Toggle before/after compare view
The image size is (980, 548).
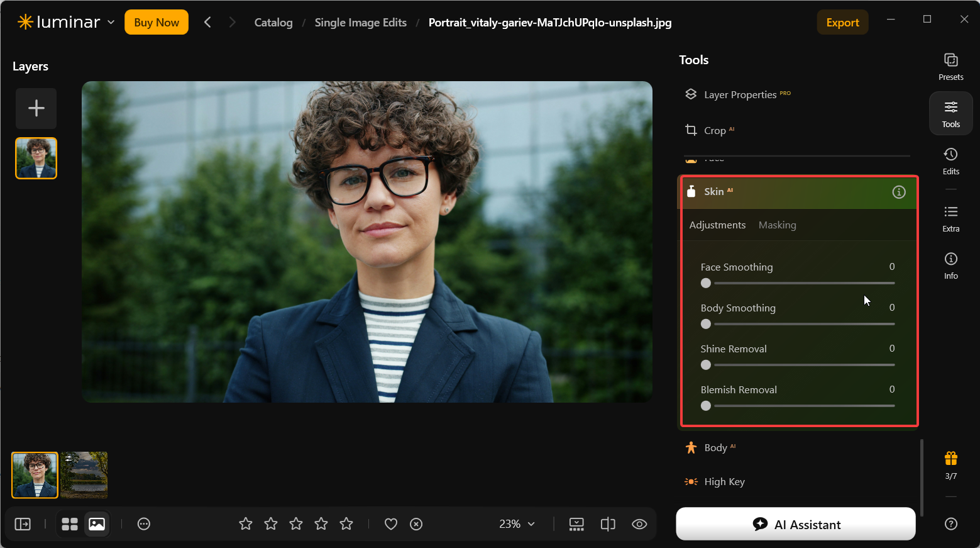[608, 524]
